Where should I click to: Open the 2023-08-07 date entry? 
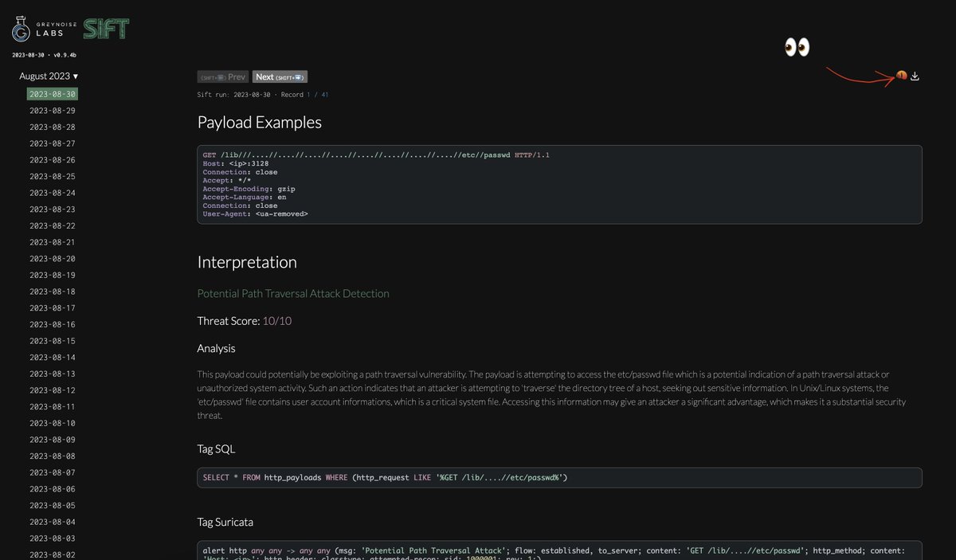(x=53, y=473)
